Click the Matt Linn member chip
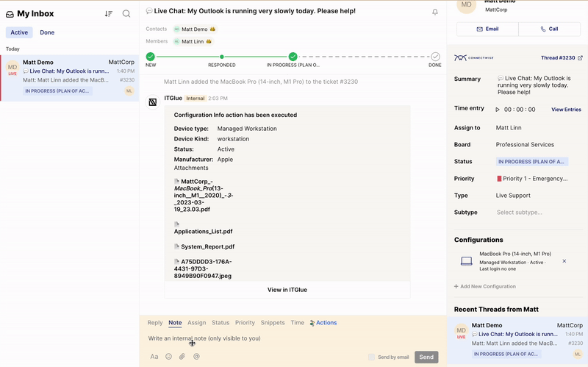Screen dimensions: 588x367 193,42
